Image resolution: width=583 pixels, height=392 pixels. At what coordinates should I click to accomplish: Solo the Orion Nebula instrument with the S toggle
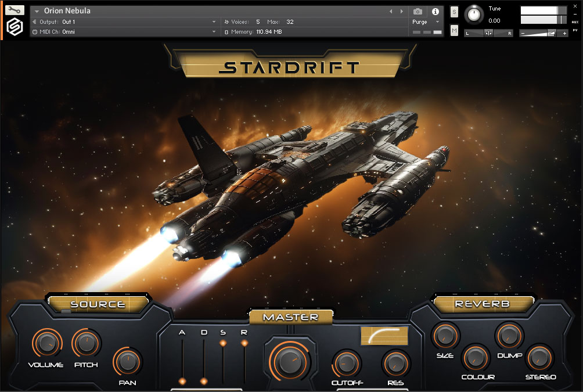tap(454, 11)
